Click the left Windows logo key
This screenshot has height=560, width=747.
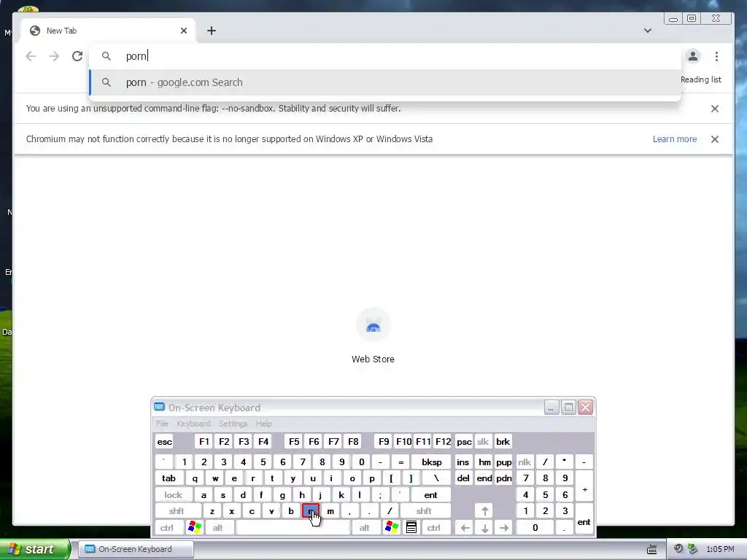tap(195, 528)
